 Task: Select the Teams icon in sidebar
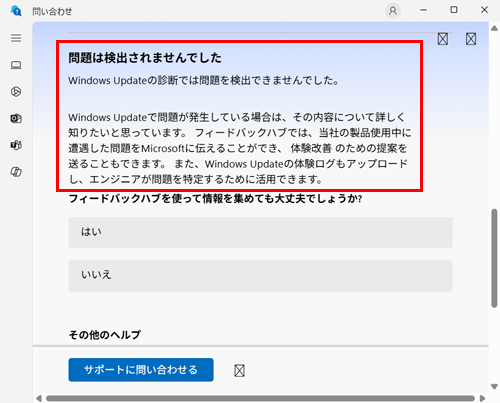[x=16, y=145]
